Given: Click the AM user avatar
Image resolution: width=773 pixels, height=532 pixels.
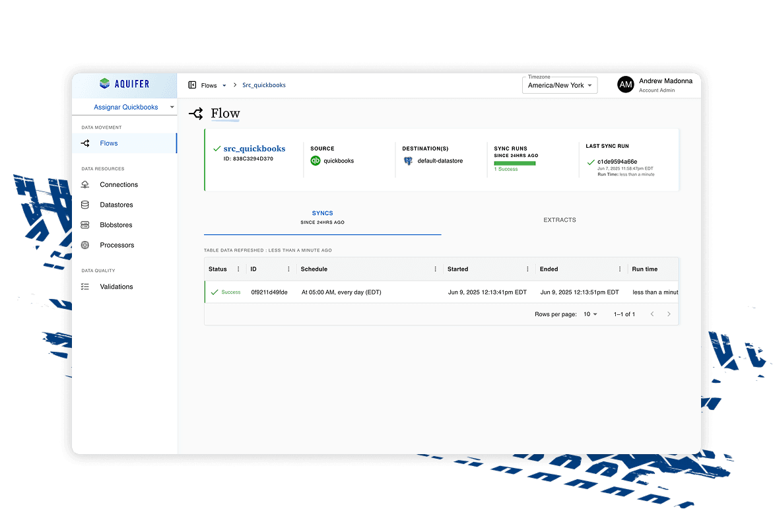Looking at the screenshot, I should click(x=626, y=84).
